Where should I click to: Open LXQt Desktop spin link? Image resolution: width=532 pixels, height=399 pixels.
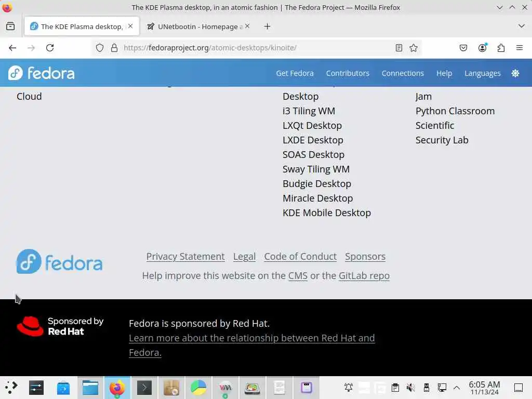pos(312,126)
